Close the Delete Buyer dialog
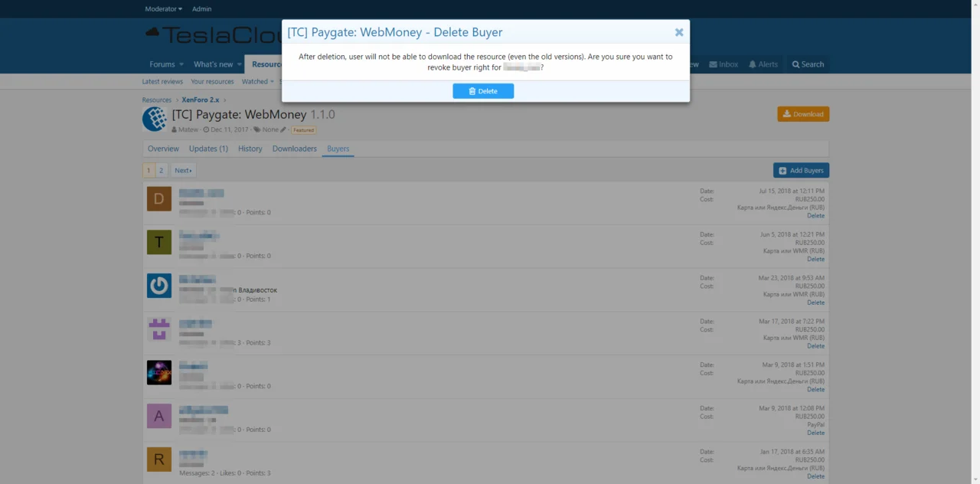This screenshot has width=980, height=484. 678,32
